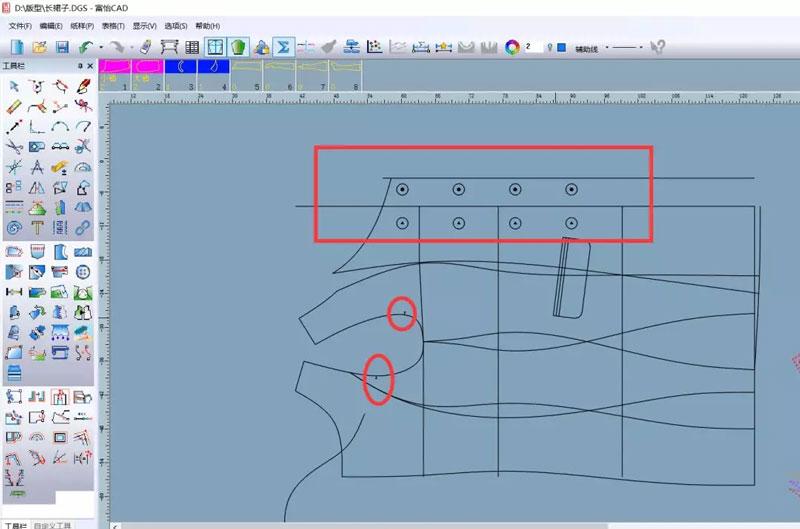Viewport: 800px width, 529px height.
Task: Open the 文件(F) menu
Action: pos(20,25)
